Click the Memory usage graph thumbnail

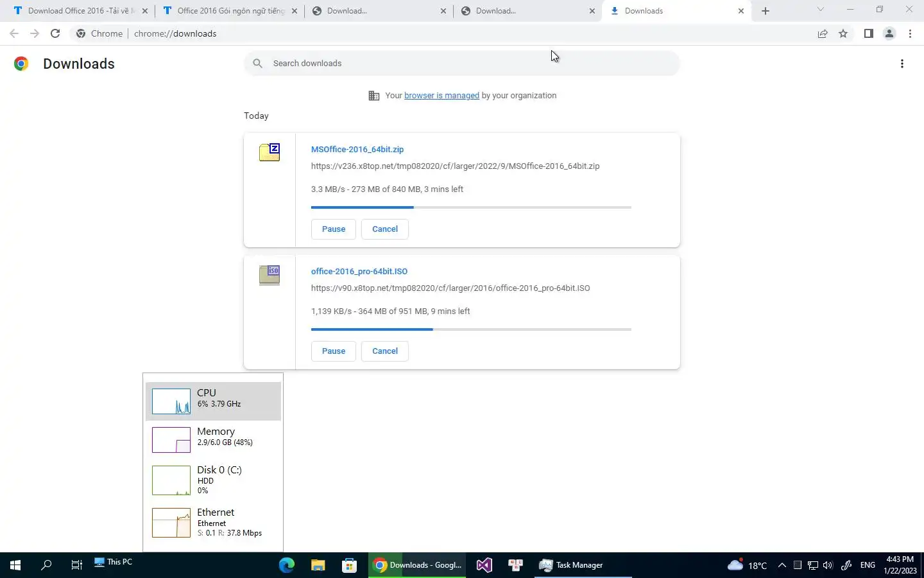click(x=171, y=440)
